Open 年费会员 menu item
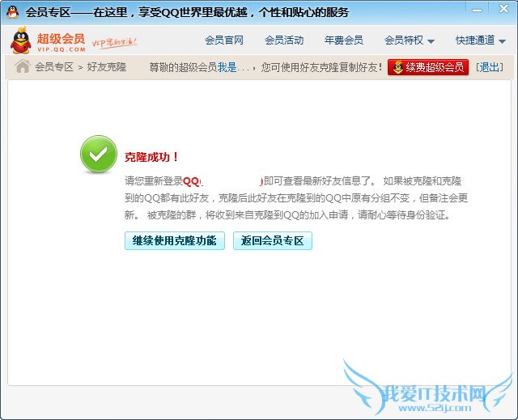The height and width of the screenshot is (420, 518). click(x=343, y=40)
